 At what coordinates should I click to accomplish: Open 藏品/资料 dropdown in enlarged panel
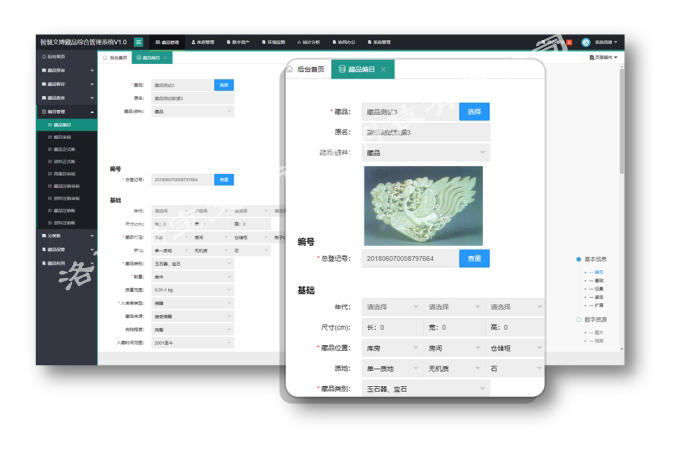tap(426, 153)
